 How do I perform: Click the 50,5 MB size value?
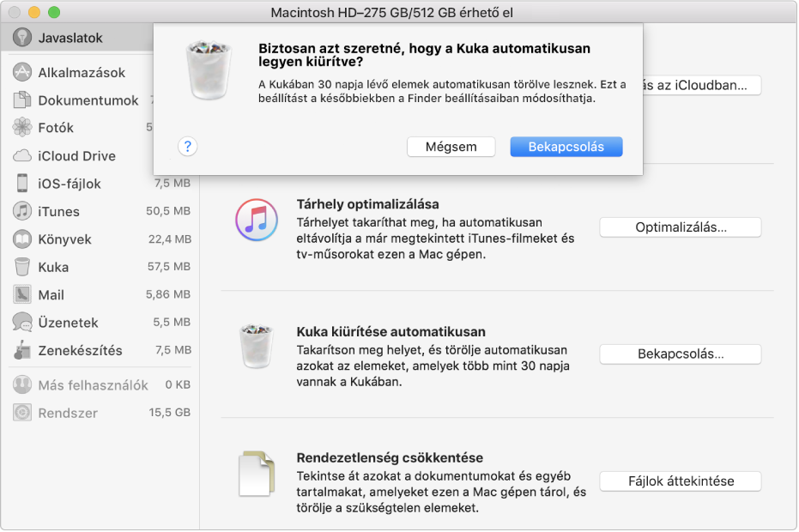(x=168, y=211)
